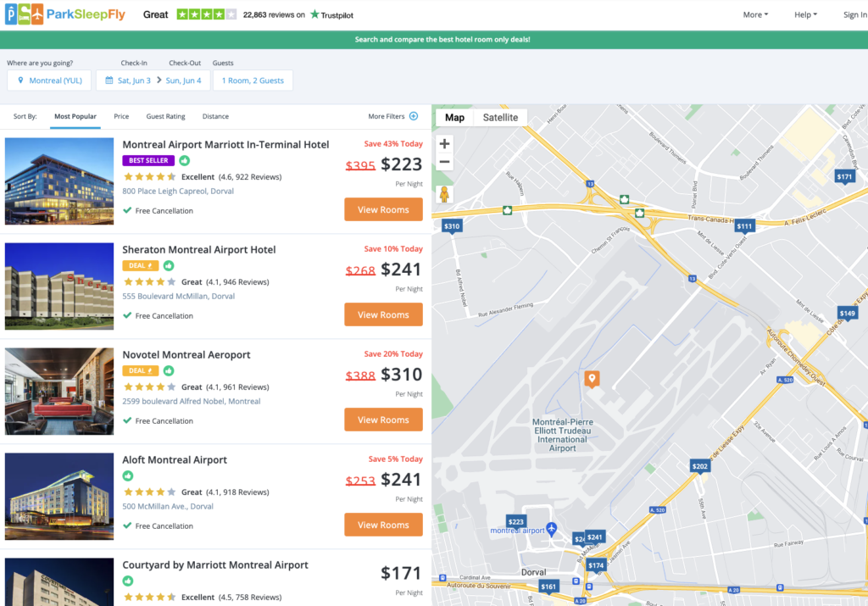This screenshot has width=868, height=606.
Task: Click the $310 map price pin
Action: click(452, 225)
